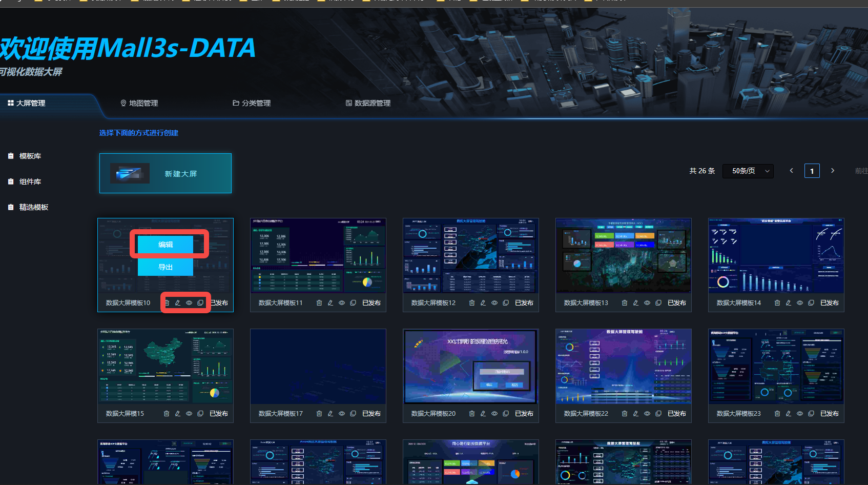Open the 50条/页 page size dropdown
The height and width of the screenshot is (485, 868).
click(748, 171)
